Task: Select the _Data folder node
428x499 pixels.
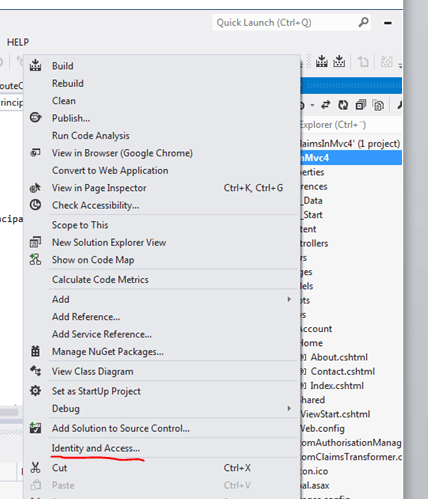Action: point(312,200)
